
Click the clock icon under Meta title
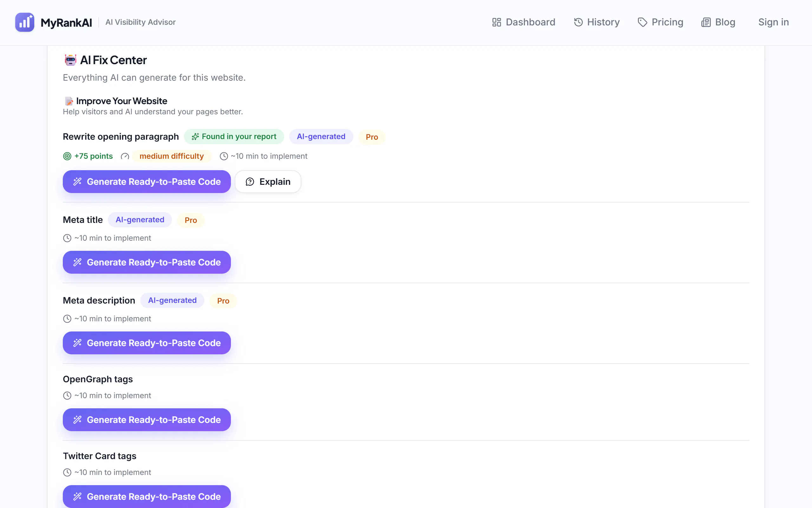tap(67, 238)
